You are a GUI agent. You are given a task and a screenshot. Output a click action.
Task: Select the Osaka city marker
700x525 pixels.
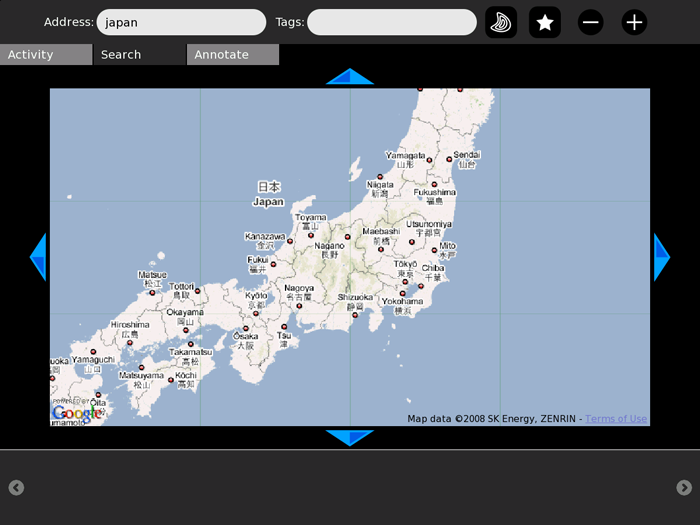[x=245, y=329]
